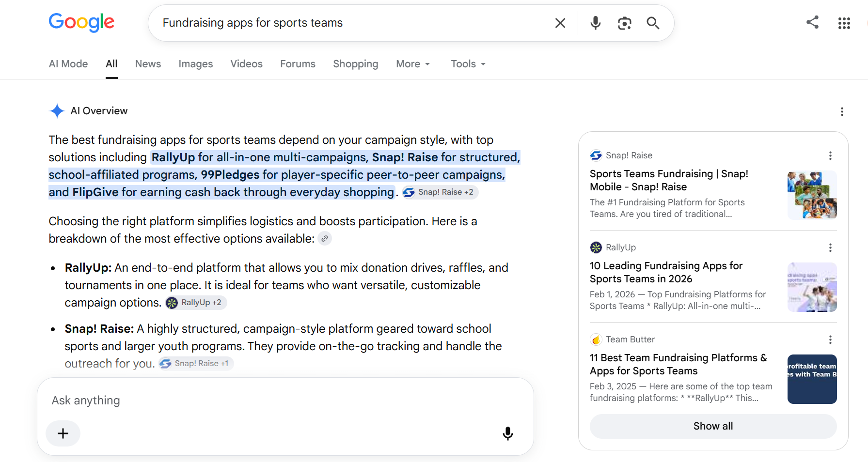
Task: Click Show all sources button
Action: click(x=713, y=426)
